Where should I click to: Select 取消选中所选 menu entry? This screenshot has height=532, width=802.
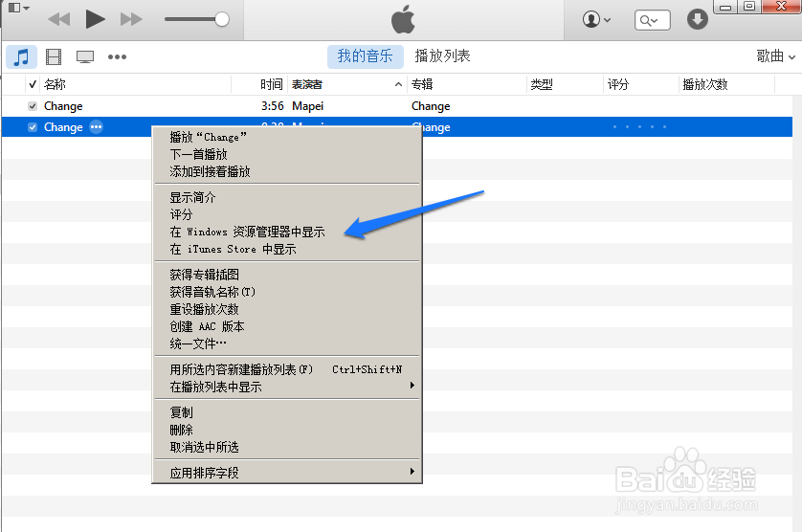point(287,448)
